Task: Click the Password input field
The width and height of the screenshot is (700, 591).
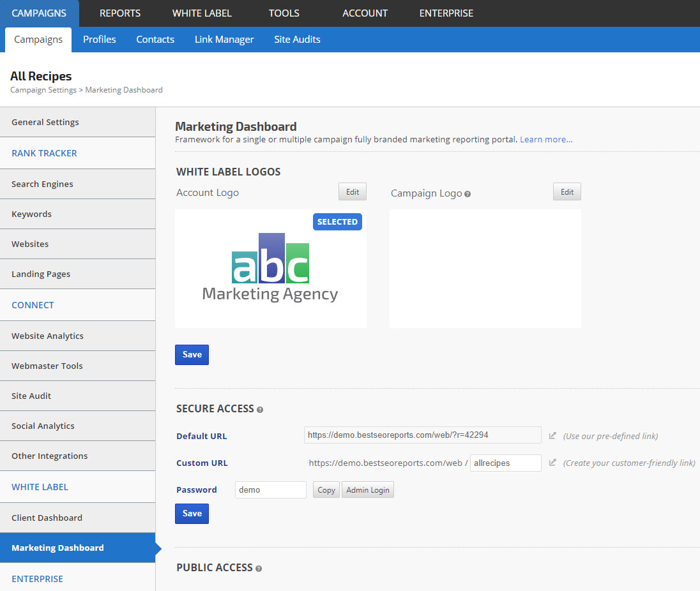Action: (271, 490)
